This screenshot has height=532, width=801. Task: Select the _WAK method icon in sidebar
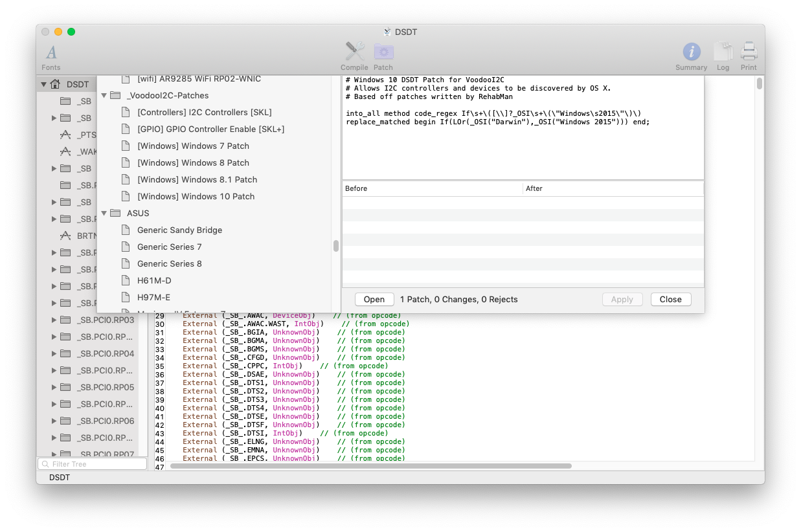(65, 151)
